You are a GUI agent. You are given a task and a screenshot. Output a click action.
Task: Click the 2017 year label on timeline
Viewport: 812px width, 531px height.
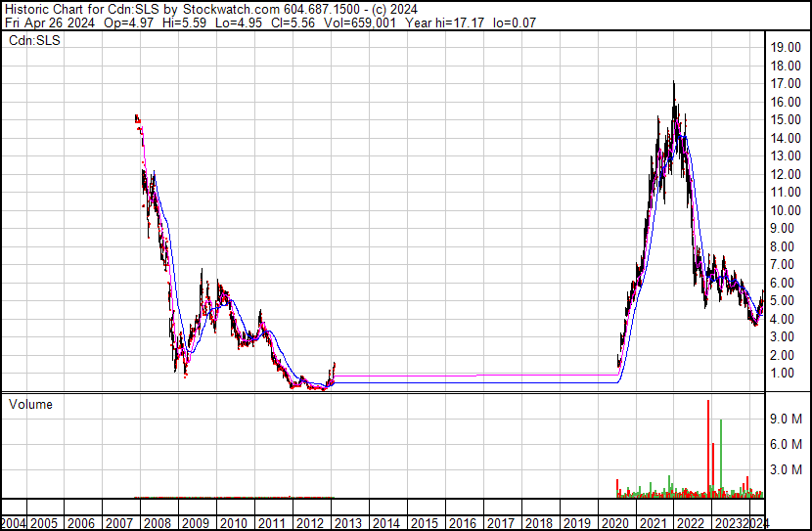501,523
